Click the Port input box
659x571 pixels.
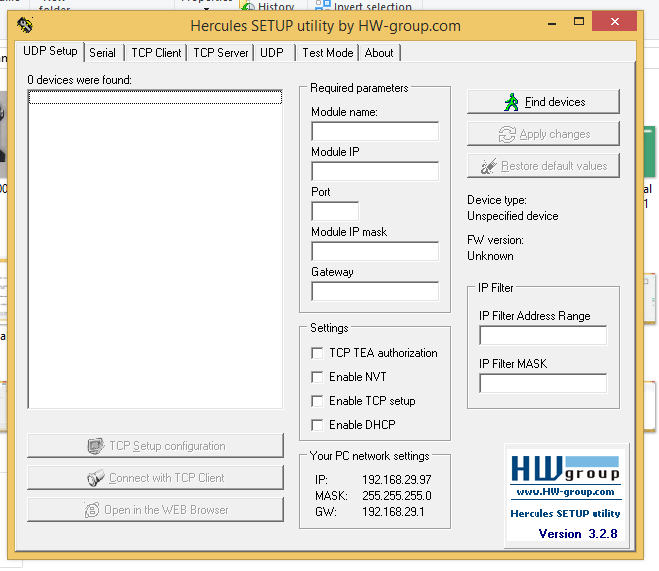pyautogui.click(x=335, y=211)
